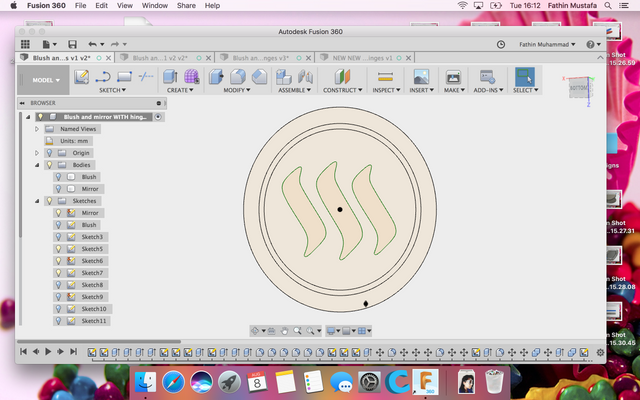The image size is (640, 400).
Task: Toggle visibility of Sketch10
Action: 58,309
